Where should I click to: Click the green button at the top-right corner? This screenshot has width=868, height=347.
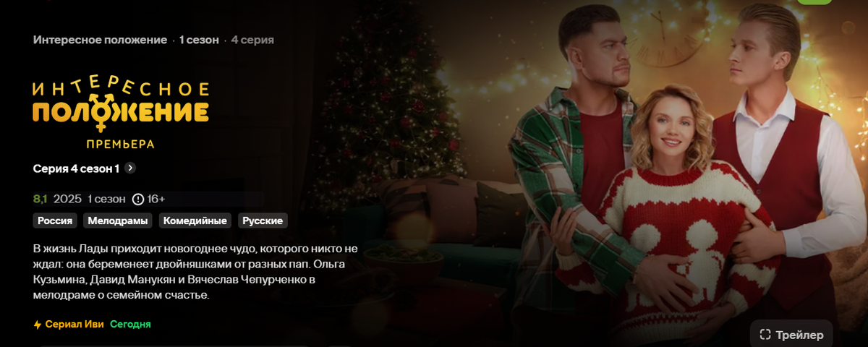(814, 1)
